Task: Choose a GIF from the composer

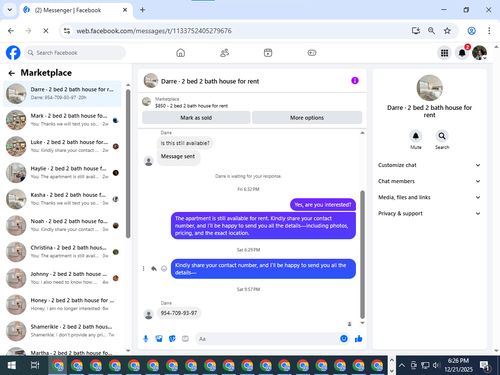Action: point(185,339)
